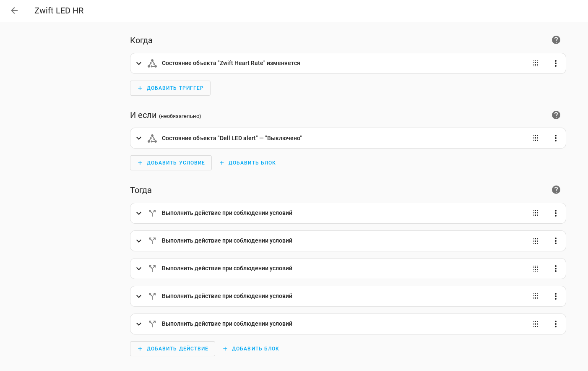Expand the Dell LED alert condition row
This screenshot has height=371, width=588.
pos(139,138)
